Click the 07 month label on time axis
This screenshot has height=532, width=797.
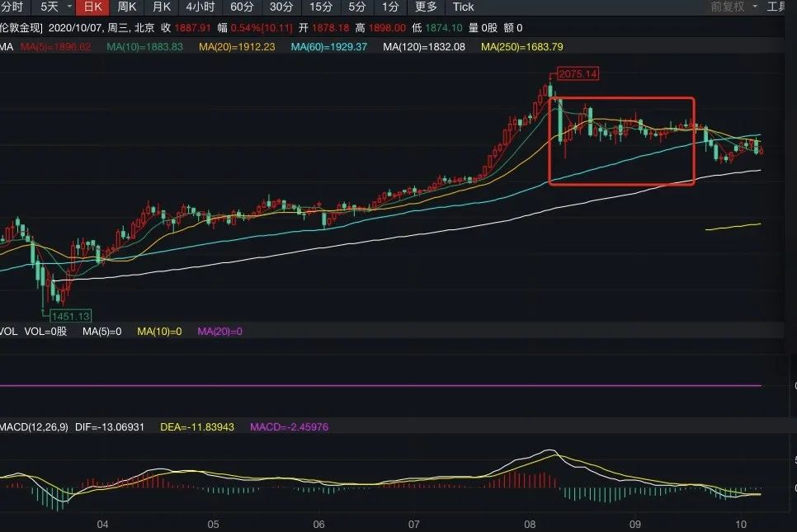(413, 525)
